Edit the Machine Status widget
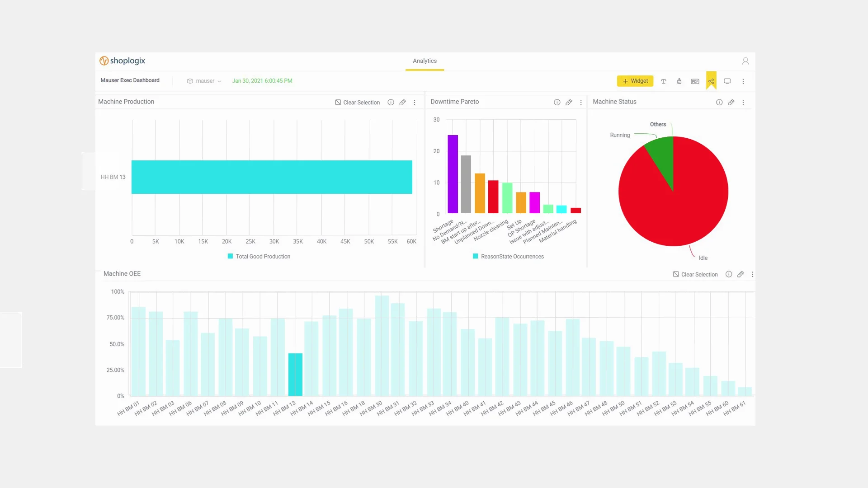This screenshot has height=488, width=868. click(x=731, y=103)
